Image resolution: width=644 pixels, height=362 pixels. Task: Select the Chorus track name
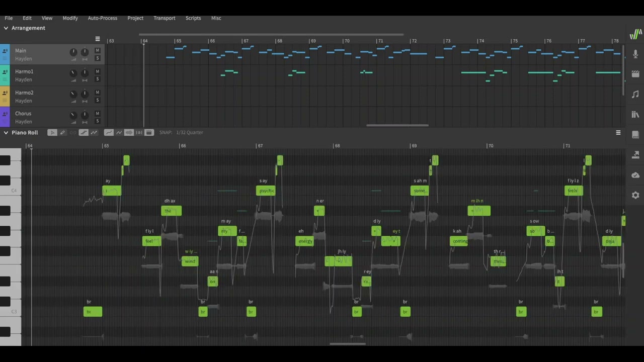pos(23,114)
